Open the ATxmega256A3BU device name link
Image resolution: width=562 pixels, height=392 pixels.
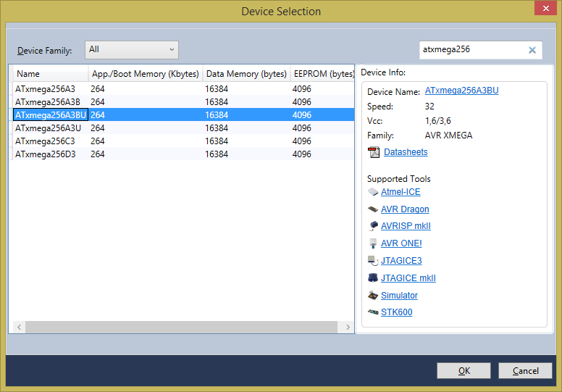(x=461, y=91)
